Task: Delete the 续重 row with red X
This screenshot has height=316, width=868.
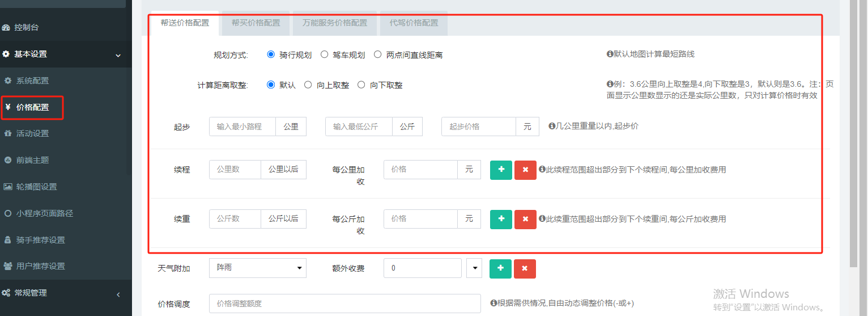Action: pos(525,219)
